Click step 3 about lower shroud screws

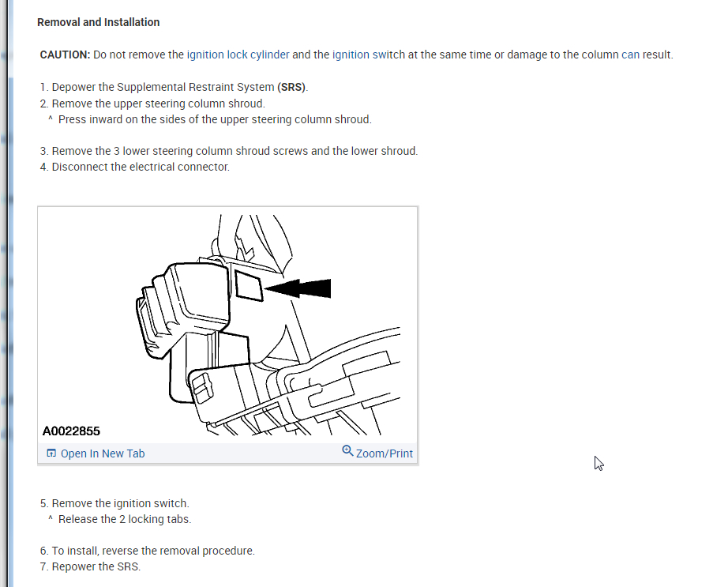pyautogui.click(x=229, y=151)
